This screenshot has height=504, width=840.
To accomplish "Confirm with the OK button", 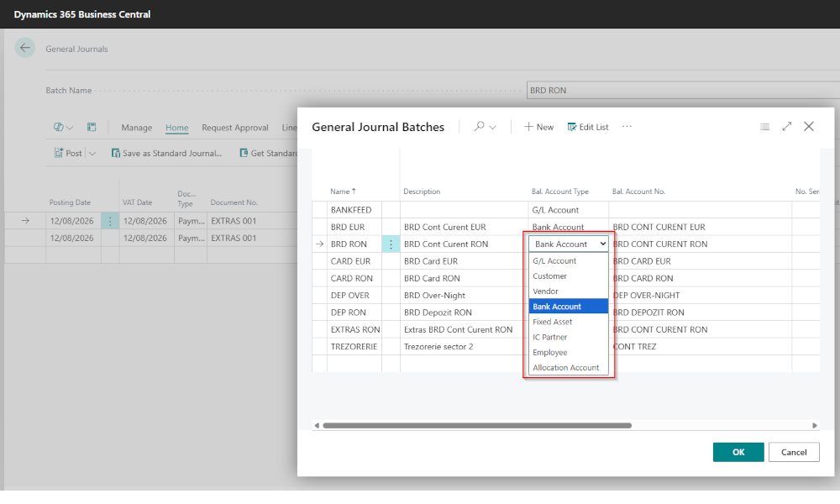I will 738,452.
